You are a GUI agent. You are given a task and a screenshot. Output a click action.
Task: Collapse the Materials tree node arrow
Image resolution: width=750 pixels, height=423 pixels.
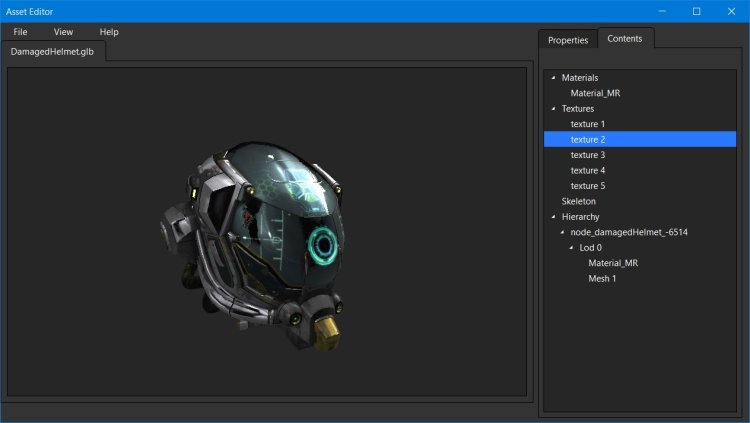click(x=553, y=77)
